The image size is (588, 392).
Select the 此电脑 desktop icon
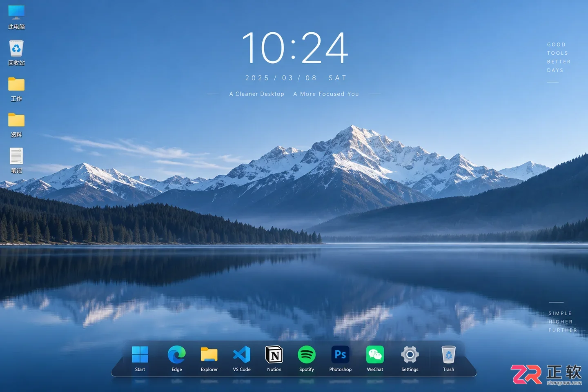[x=16, y=17]
